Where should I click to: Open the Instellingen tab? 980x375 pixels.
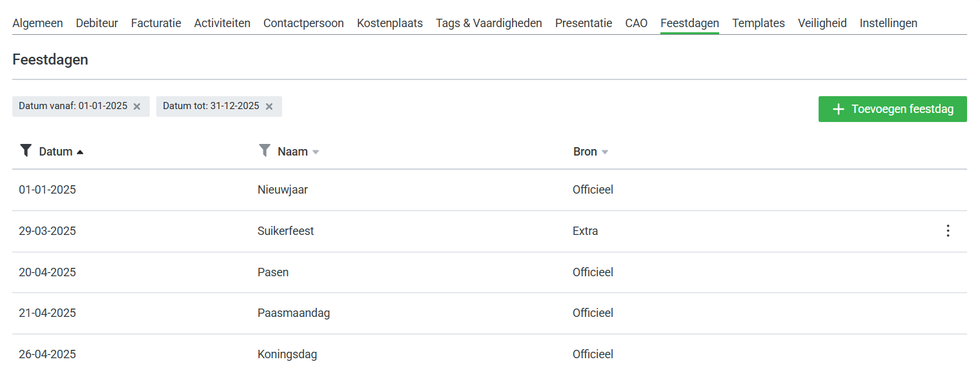(888, 23)
